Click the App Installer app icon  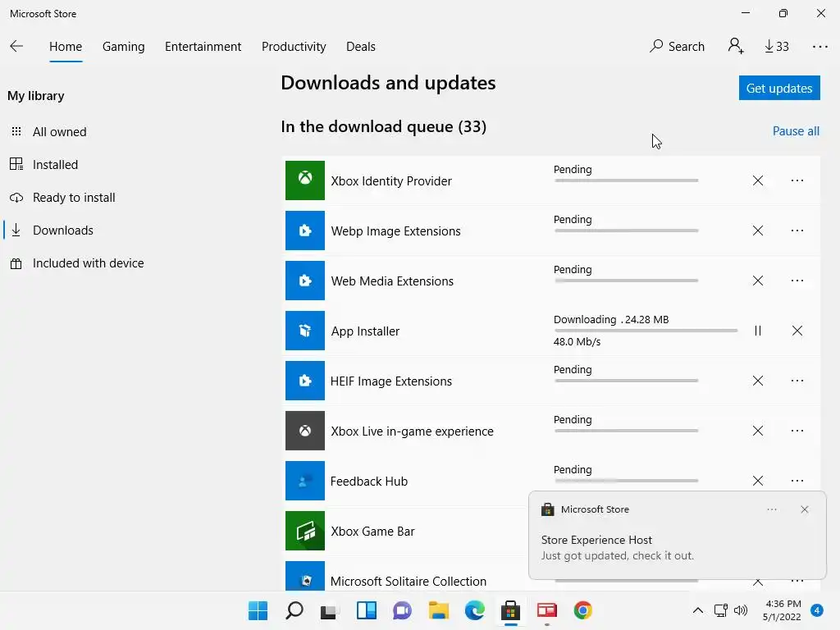(305, 331)
